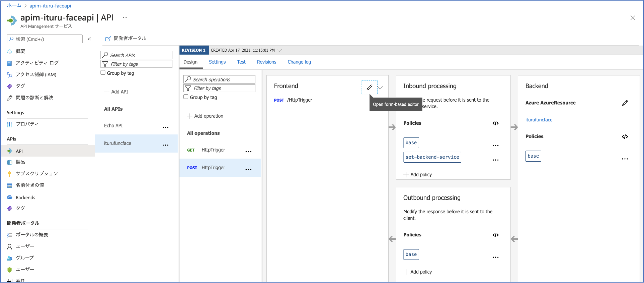Expand the Frontend chevron next to pencil
The width and height of the screenshot is (644, 283).
point(380,88)
